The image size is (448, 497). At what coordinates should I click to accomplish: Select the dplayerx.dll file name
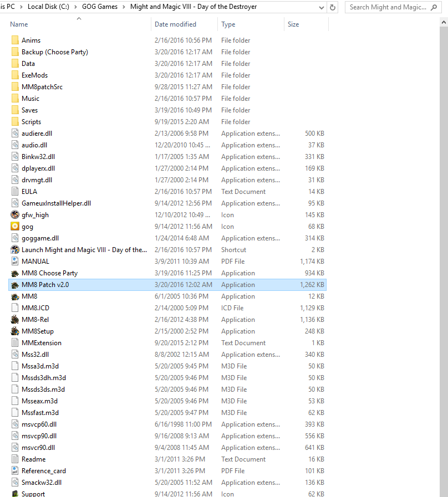tap(38, 168)
